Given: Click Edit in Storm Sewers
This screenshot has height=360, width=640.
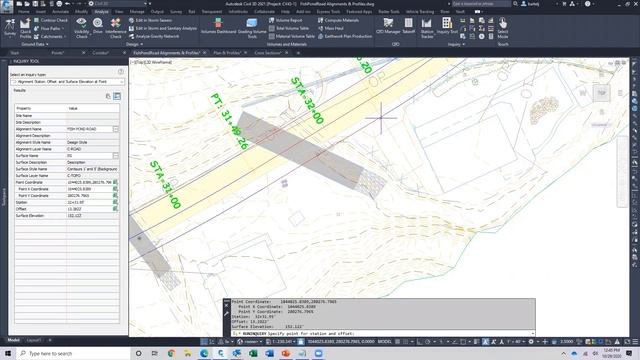Looking at the screenshot, I should (x=150, y=20).
